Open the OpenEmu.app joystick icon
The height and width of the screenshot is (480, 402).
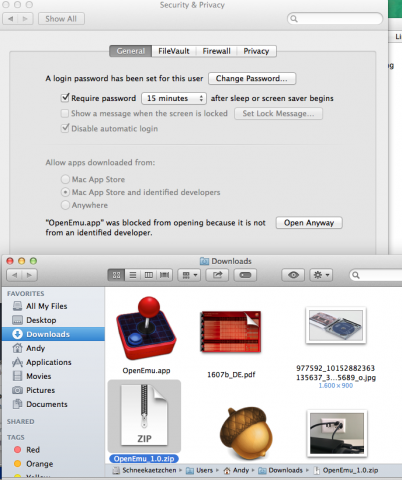pyautogui.click(x=146, y=328)
